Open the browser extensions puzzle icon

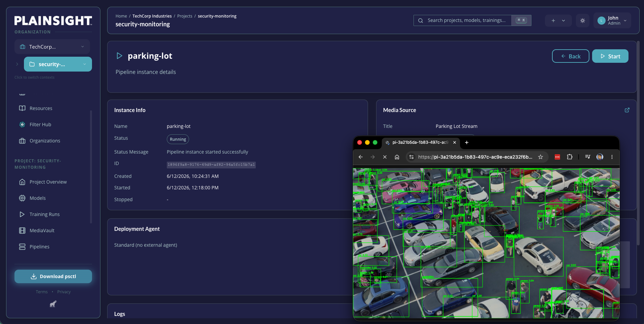[570, 157]
